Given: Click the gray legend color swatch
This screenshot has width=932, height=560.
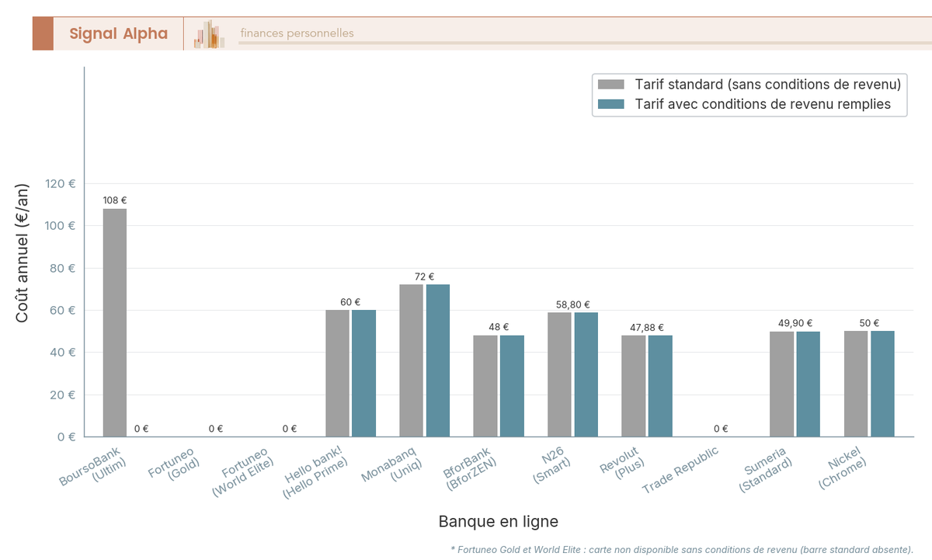Looking at the screenshot, I should (613, 84).
